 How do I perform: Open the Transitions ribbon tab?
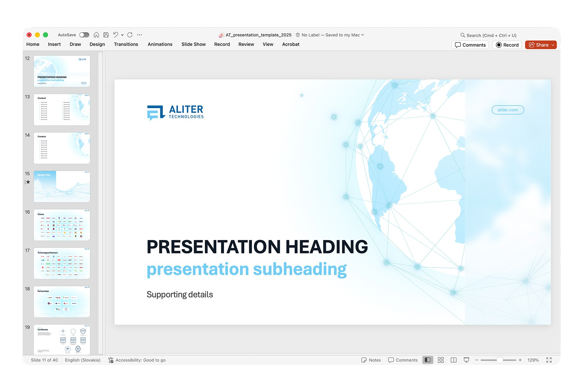pos(126,44)
